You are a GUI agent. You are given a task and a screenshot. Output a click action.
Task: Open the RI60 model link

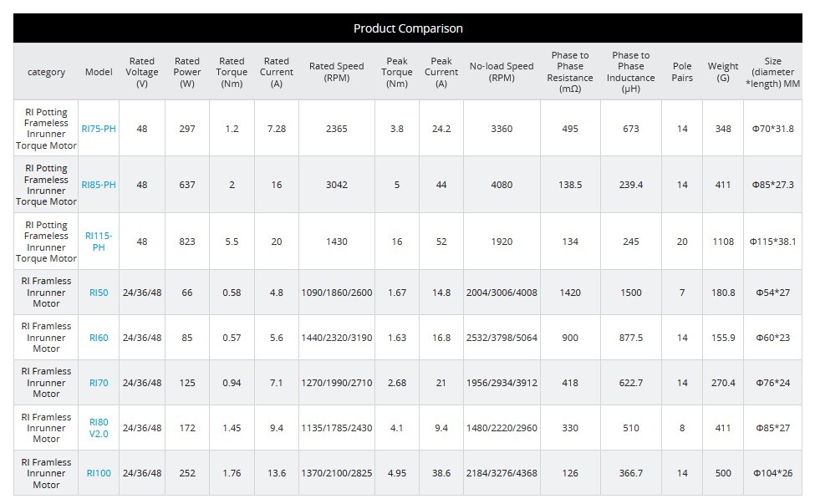[99, 338]
